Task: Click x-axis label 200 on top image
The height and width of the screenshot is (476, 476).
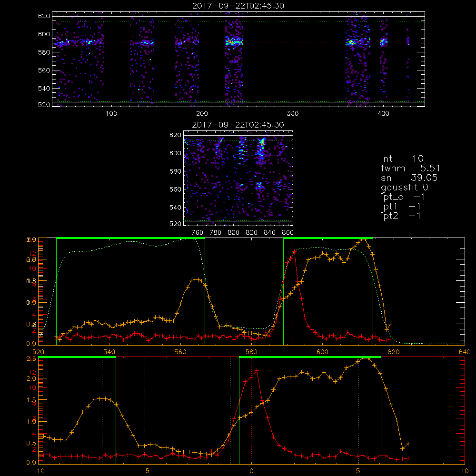Action: (202, 114)
